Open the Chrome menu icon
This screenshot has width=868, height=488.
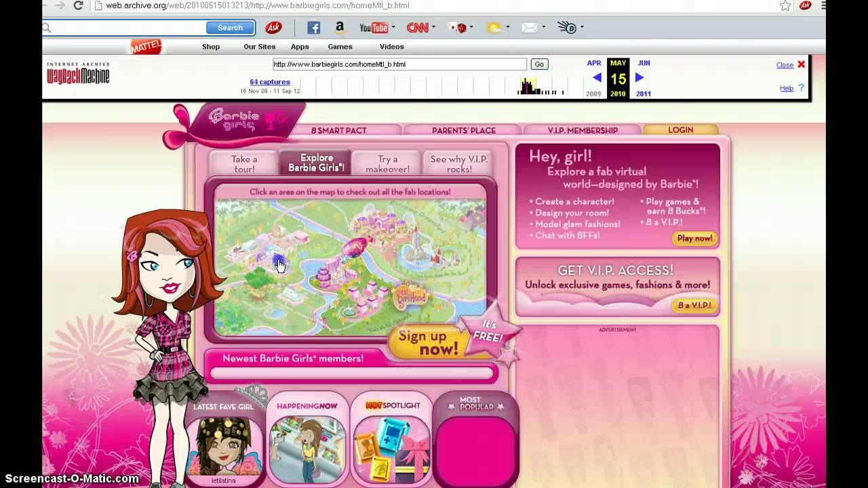click(825, 5)
